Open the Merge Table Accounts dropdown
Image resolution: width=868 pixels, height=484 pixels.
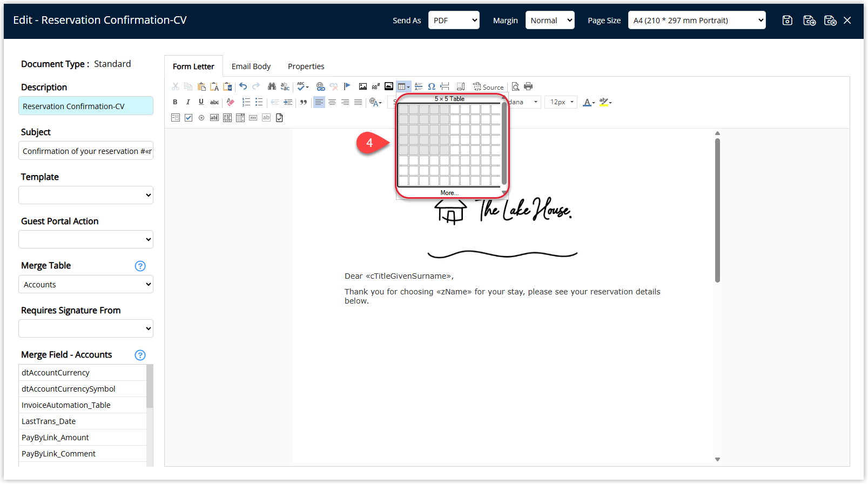[x=86, y=284]
